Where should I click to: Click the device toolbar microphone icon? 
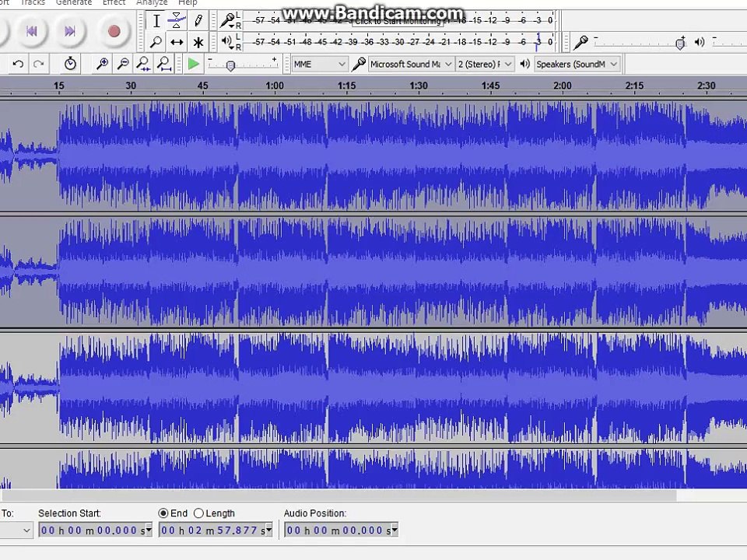point(358,64)
